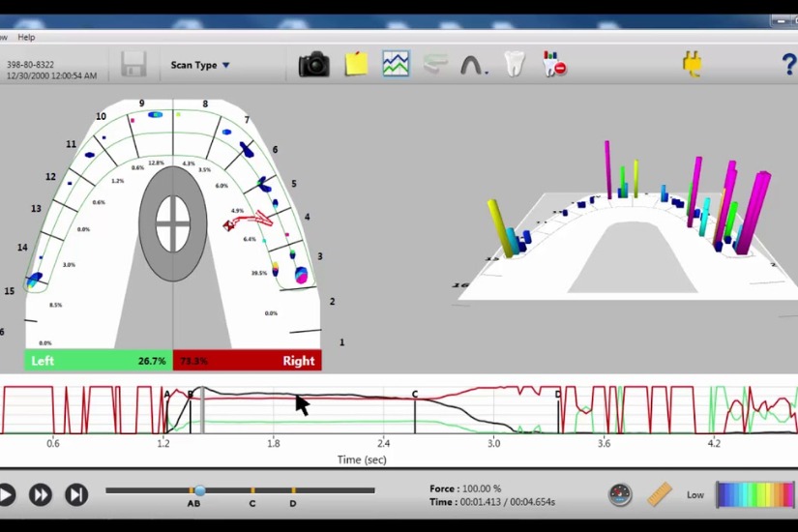Open the dental arch model icon
798x532 pixels.
(x=471, y=65)
